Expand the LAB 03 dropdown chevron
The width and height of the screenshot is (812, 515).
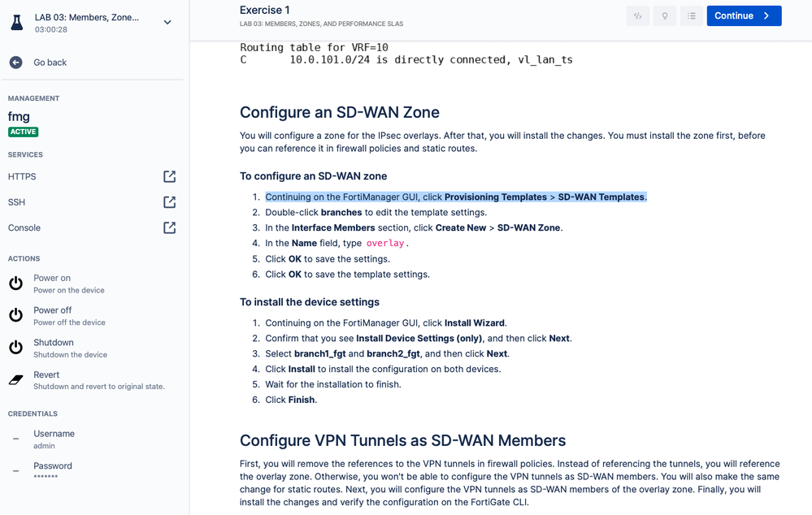pyautogui.click(x=167, y=23)
